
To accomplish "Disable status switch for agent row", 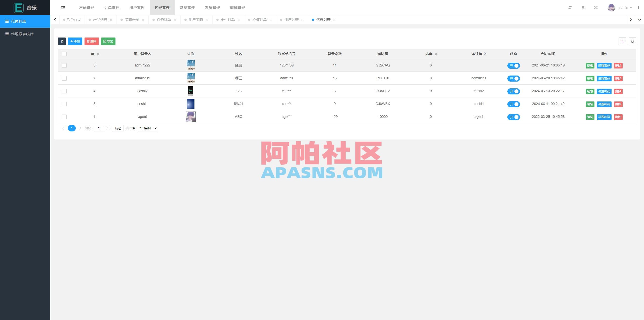I will (514, 117).
